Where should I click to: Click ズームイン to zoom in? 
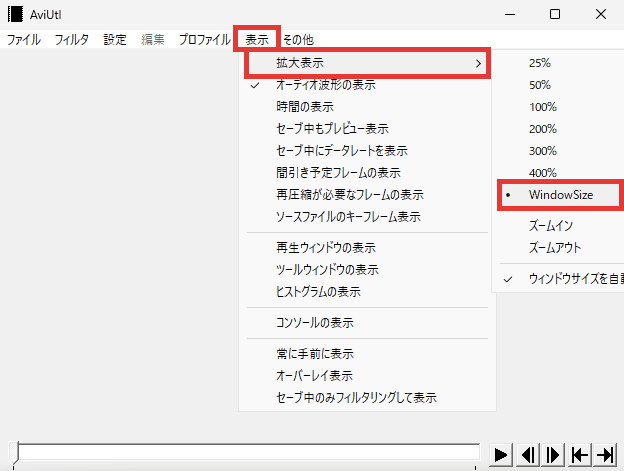tap(550, 226)
